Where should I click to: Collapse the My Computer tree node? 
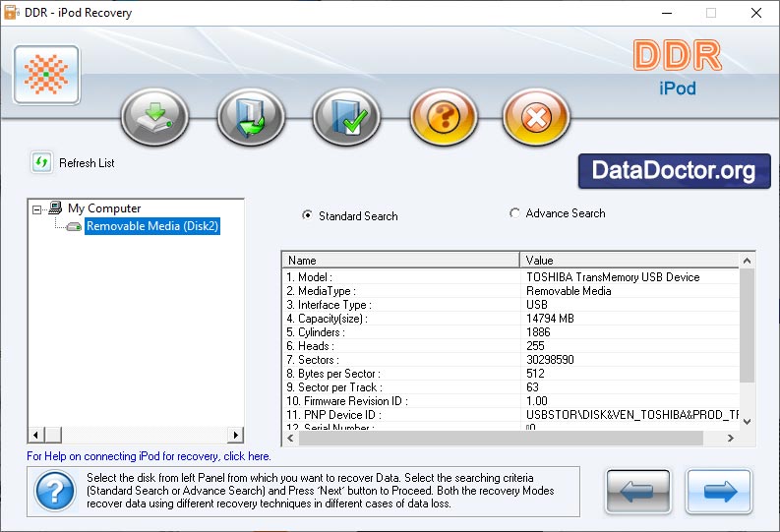(x=36, y=209)
